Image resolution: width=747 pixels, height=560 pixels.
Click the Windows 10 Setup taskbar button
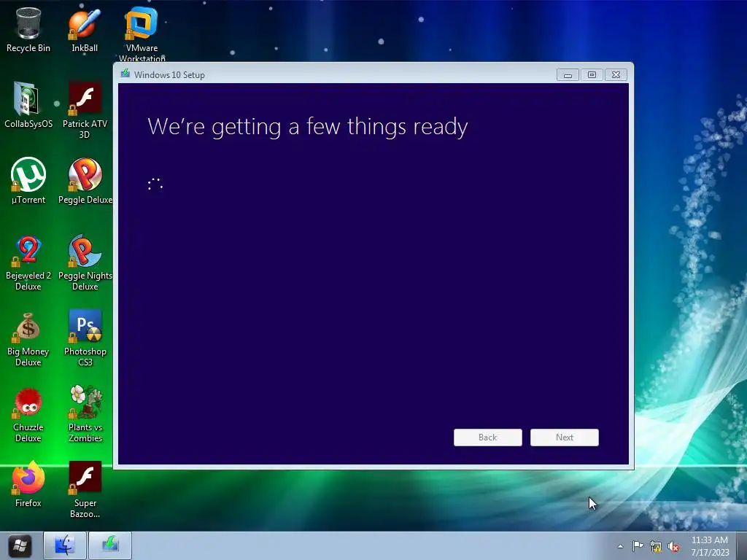[110, 545]
